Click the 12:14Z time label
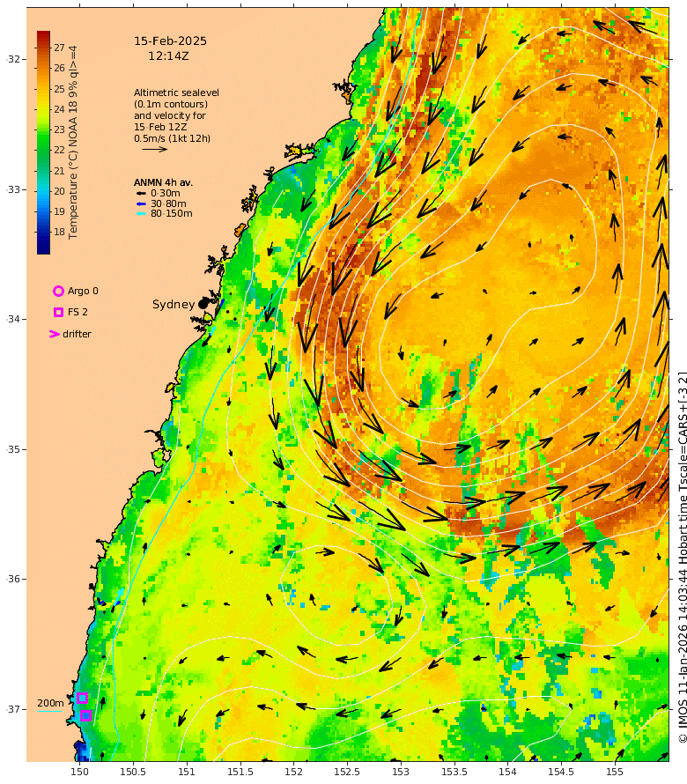687x784 pixels. [168, 56]
